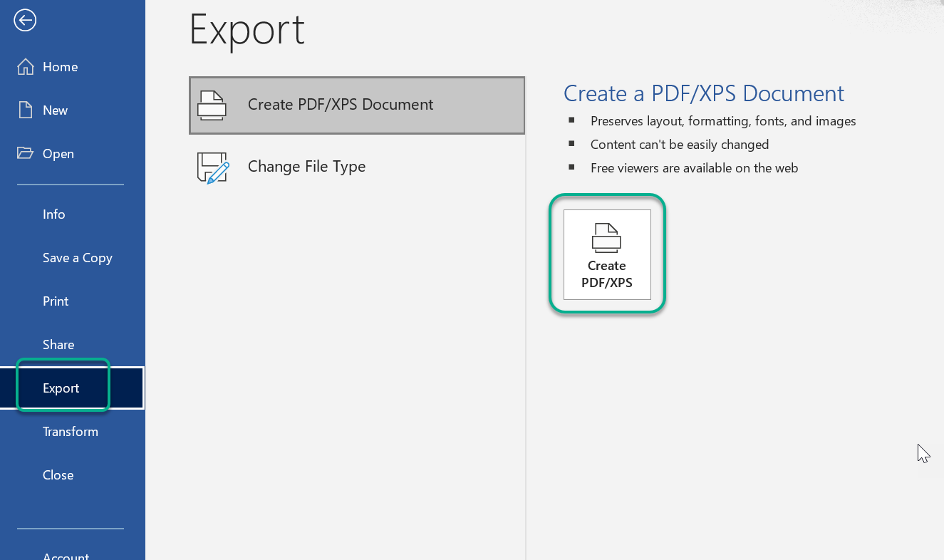Select Save a Copy in the sidebar

pyautogui.click(x=77, y=258)
